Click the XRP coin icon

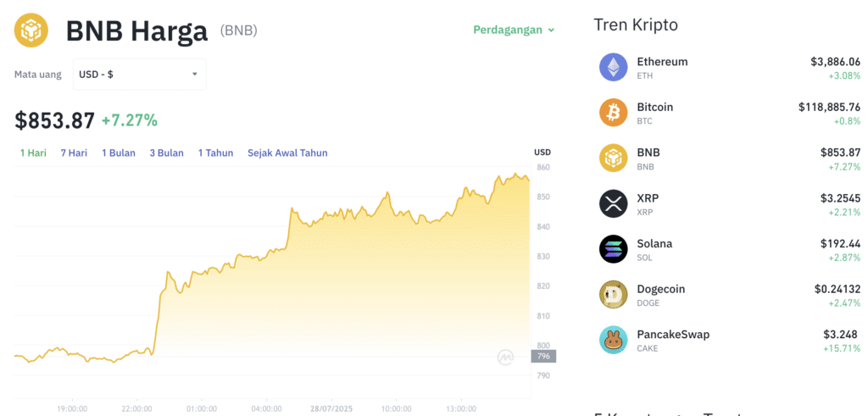614,203
